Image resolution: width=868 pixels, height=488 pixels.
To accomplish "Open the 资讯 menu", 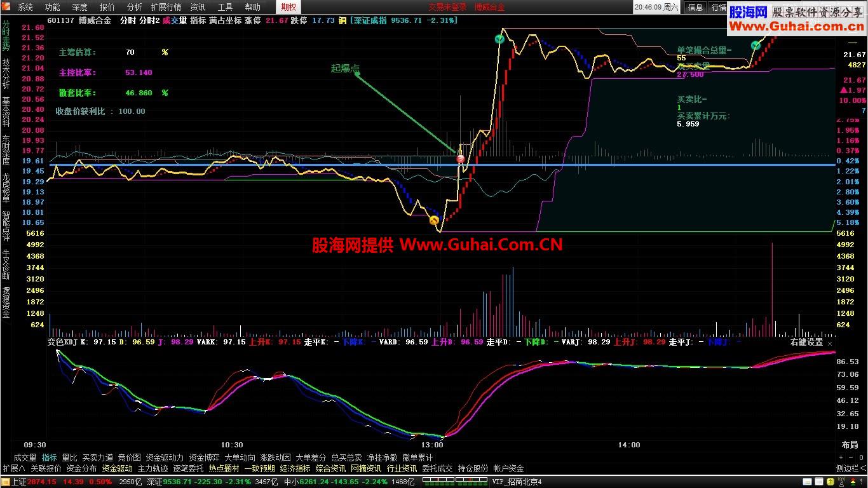I will pos(198,7).
